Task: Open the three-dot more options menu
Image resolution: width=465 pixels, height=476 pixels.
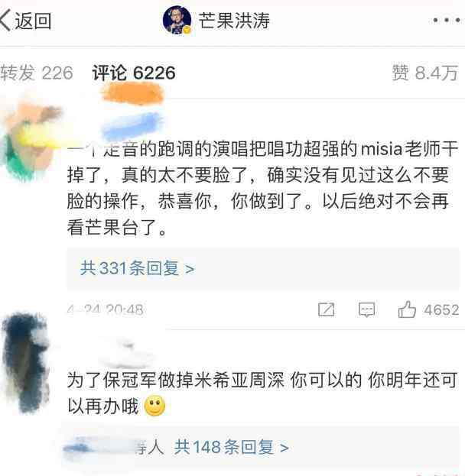Action: tap(446, 21)
